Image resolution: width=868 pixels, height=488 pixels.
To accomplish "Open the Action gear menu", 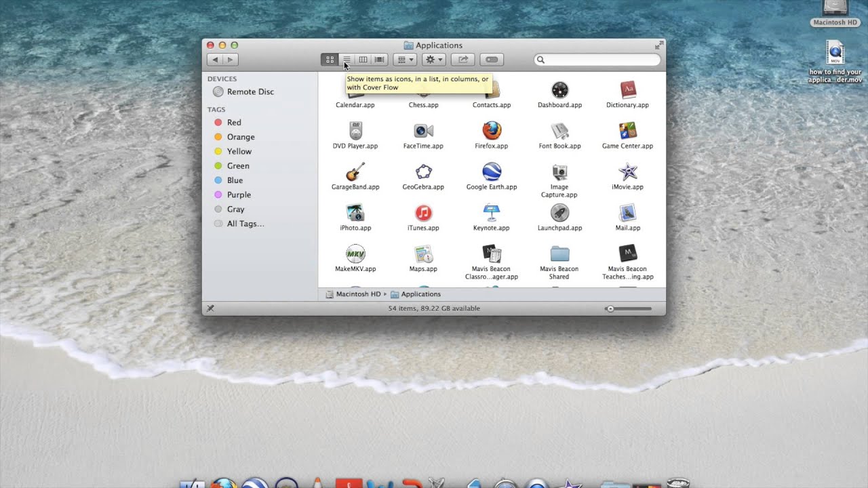I will [433, 60].
